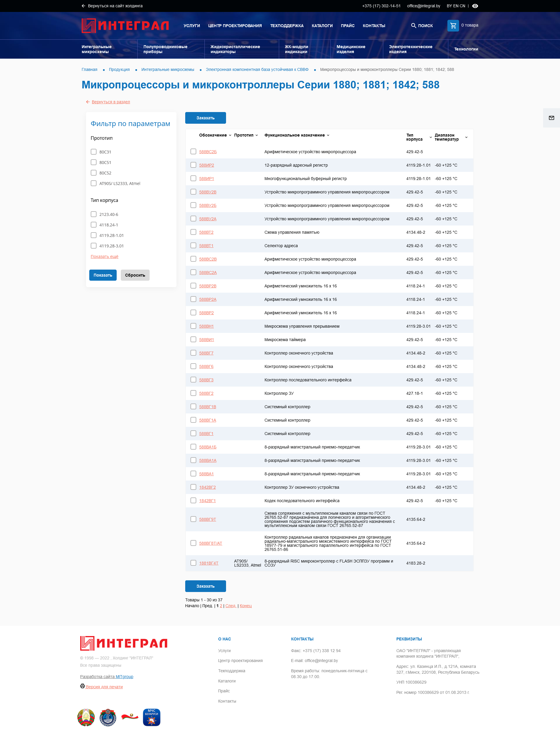
Task: Check the 4119.28-3.01 package filter
Action: pyautogui.click(x=94, y=246)
